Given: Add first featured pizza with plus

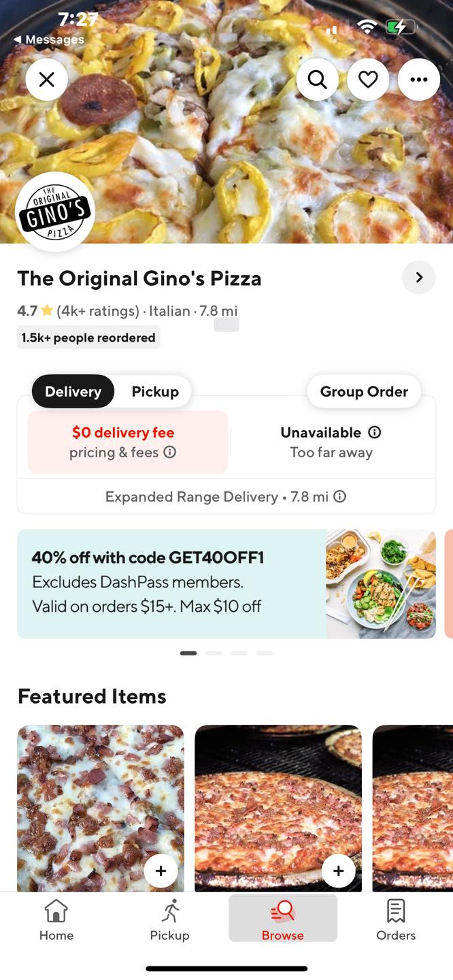Looking at the screenshot, I should [161, 870].
